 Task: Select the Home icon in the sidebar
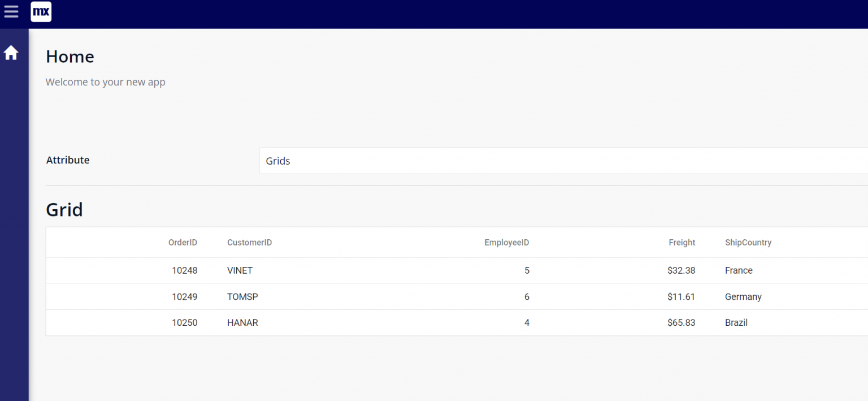(11, 52)
